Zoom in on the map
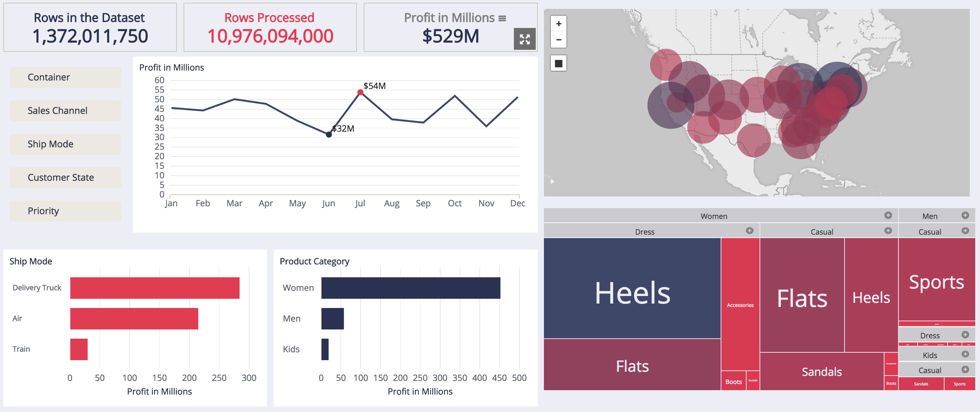Viewport: 980px width, 412px height. pos(559,24)
